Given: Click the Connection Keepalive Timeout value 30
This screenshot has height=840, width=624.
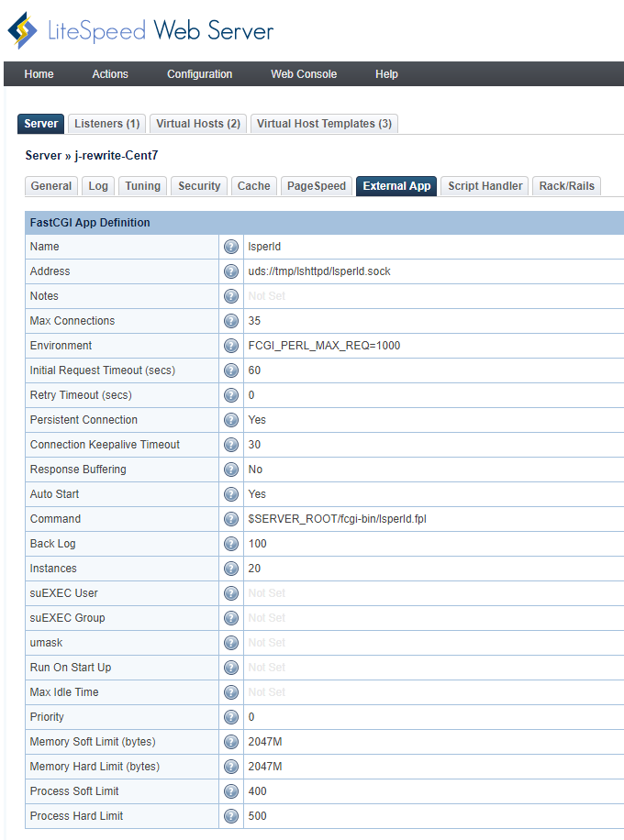Looking at the screenshot, I should pos(254,445).
